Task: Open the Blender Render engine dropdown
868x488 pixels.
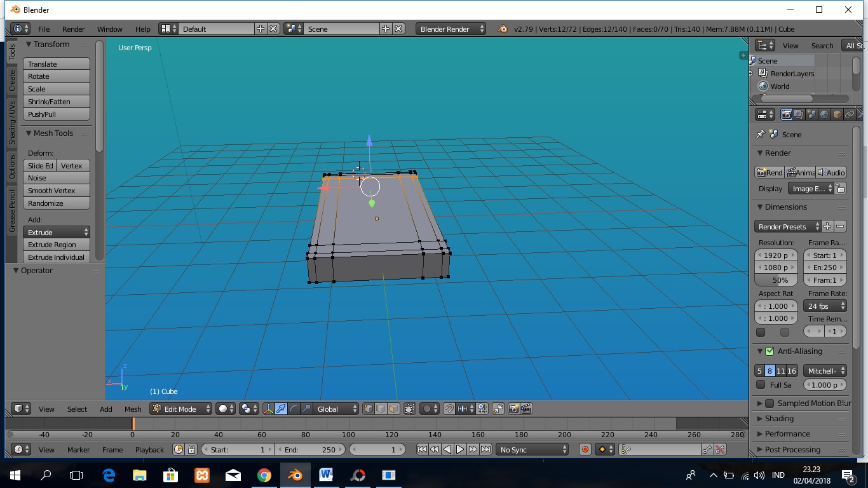Action: point(451,29)
